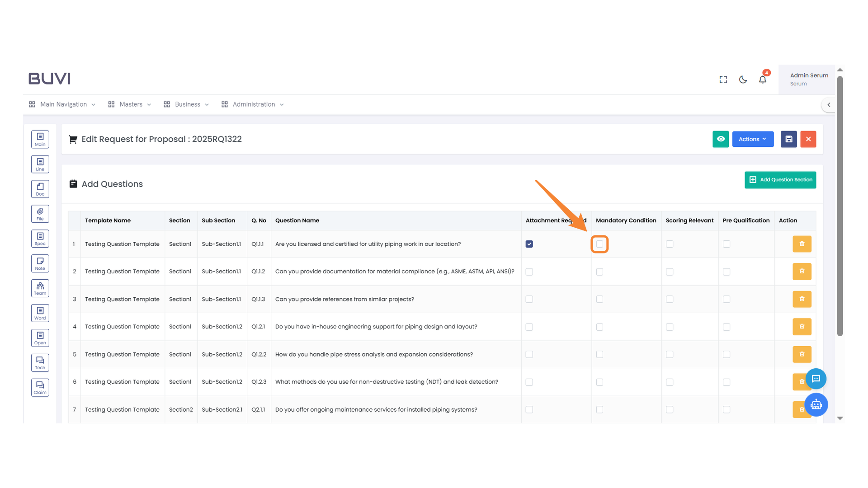
Task: Uncheck Attachment Required for Q1.1.1
Action: click(529, 244)
